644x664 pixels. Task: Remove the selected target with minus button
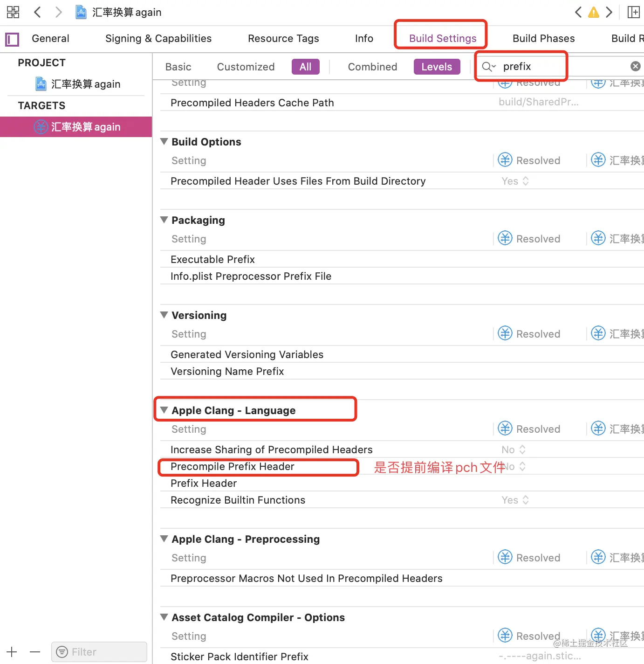point(35,652)
